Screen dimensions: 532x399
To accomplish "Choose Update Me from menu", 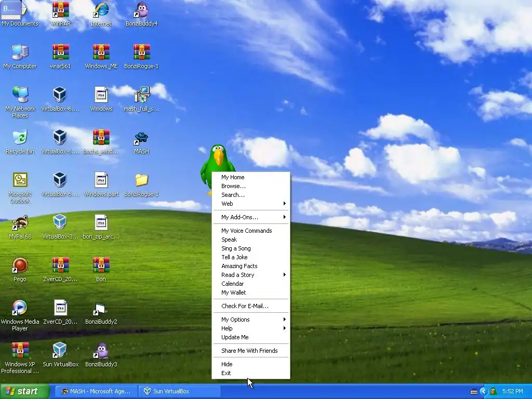I will (x=251, y=337).
